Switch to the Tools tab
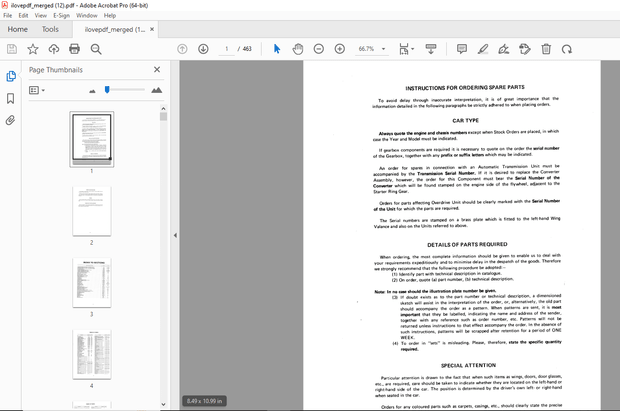This screenshot has width=620, height=411. point(50,29)
